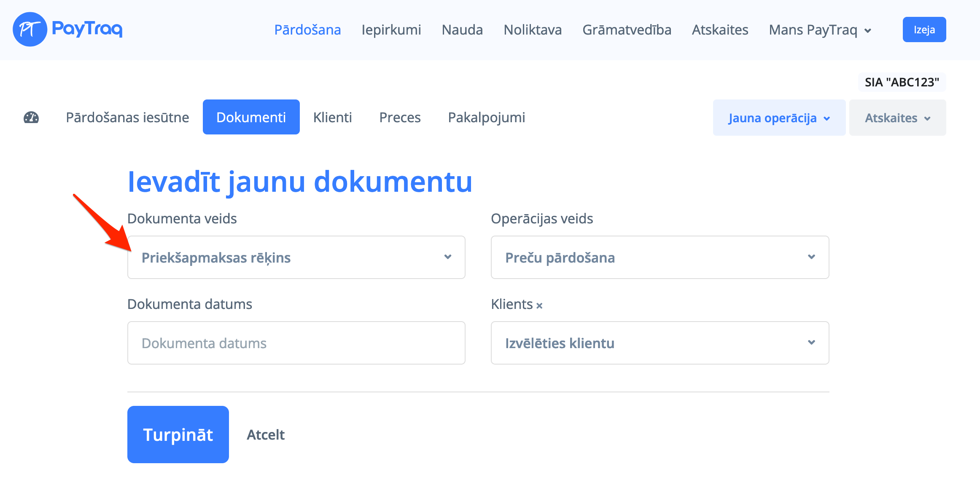Image resolution: width=980 pixels, height=483 pixels.
Task: Log out using the Izeja button
Action: coord(924,30)
